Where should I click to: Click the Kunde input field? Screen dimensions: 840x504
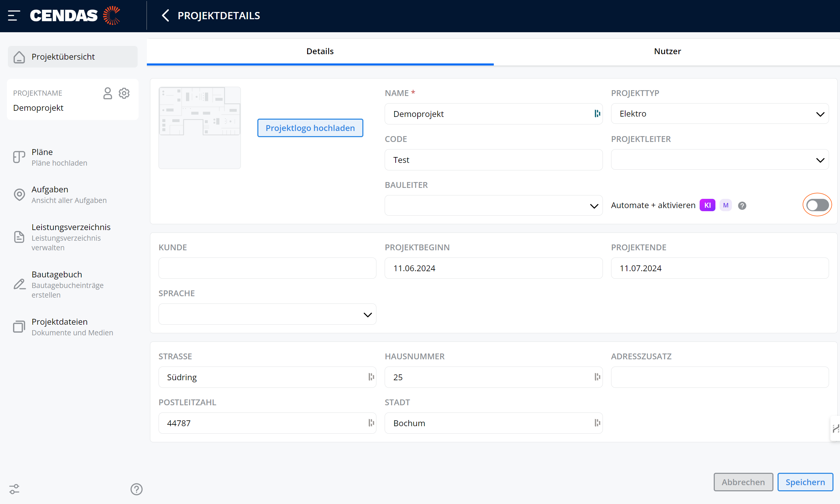coord(267,268)
